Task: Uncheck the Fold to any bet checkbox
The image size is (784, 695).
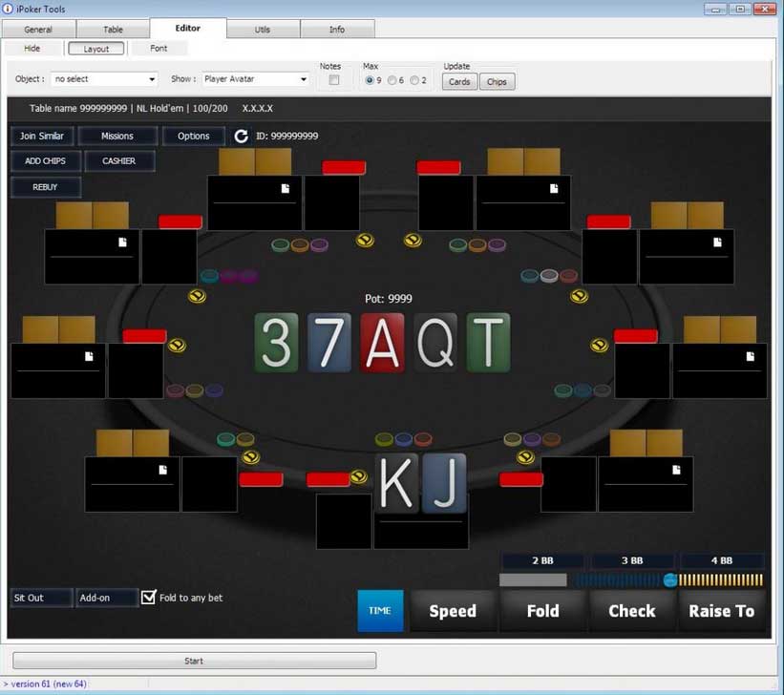Action: coord(149,597)
